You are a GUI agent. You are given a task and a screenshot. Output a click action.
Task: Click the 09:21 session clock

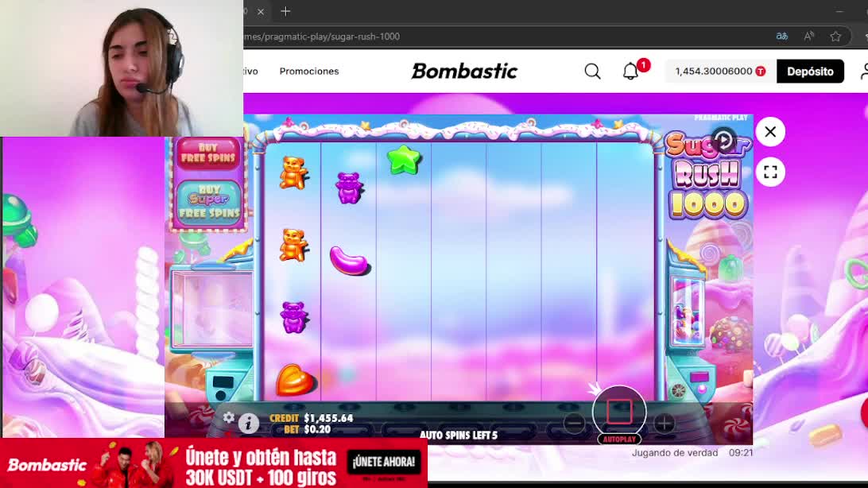741,452
